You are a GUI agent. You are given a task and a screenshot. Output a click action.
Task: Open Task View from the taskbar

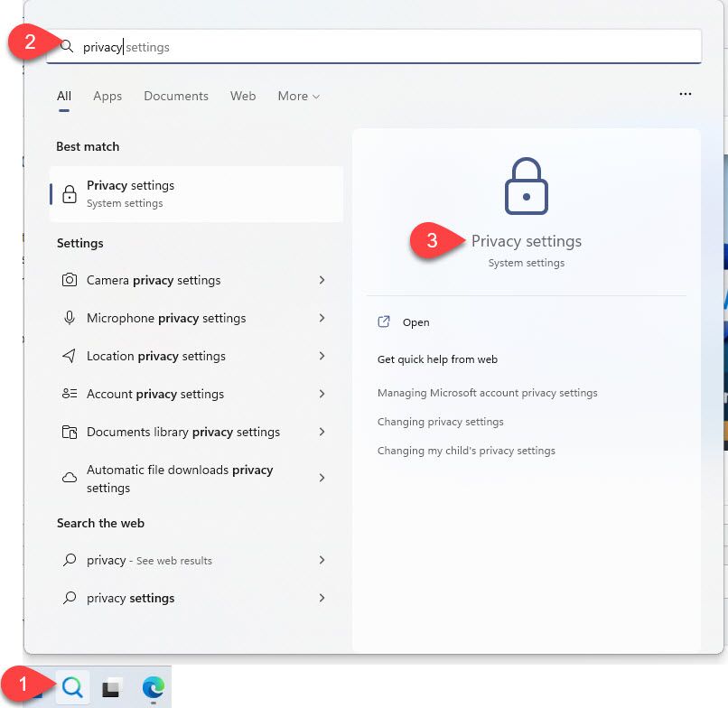110,687
